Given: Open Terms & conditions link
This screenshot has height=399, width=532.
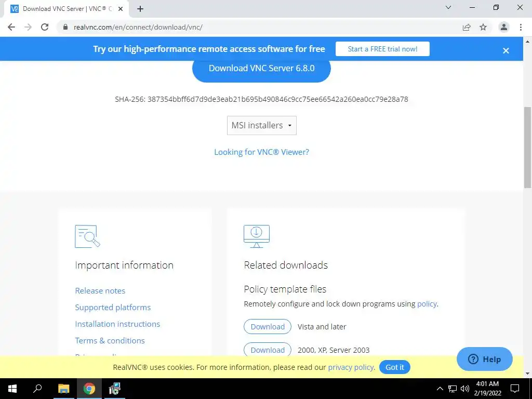Looking at the screenshot, I should tap(110, 341).
